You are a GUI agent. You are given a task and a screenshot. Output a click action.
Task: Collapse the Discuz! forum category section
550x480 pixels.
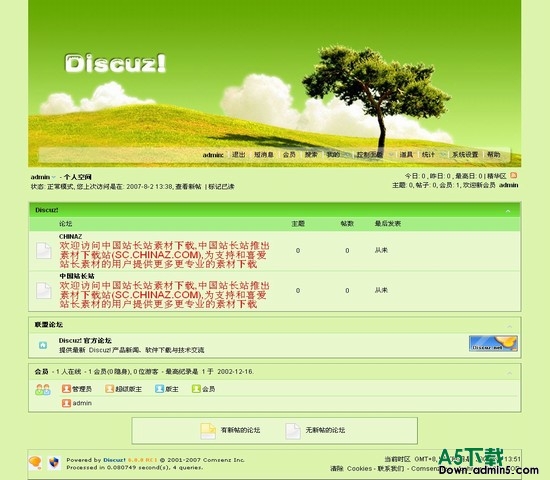pyautogui.click(x=508, y=211)
